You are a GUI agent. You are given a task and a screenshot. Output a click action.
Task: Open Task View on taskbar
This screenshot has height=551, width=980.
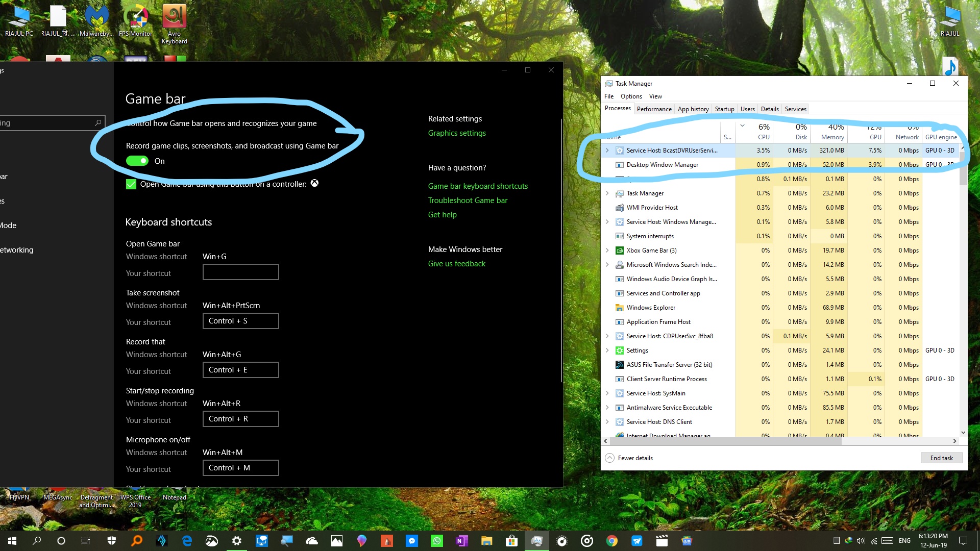(x=86, y=541)
